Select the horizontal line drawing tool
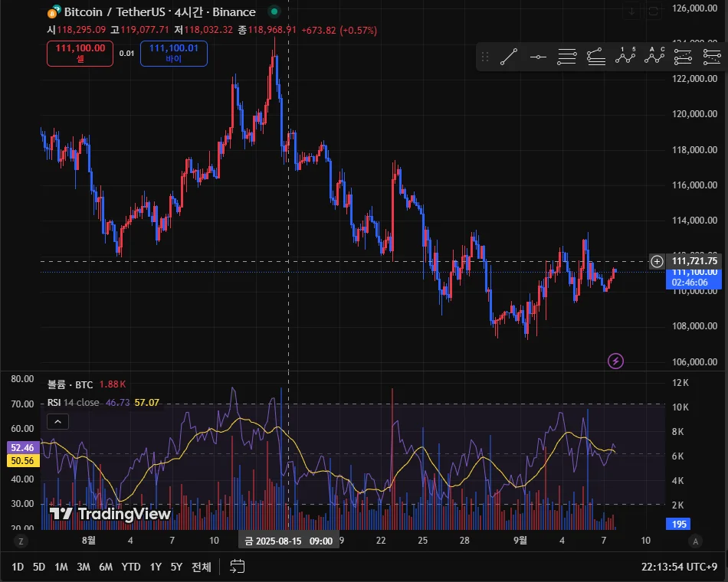 point(538,57)
